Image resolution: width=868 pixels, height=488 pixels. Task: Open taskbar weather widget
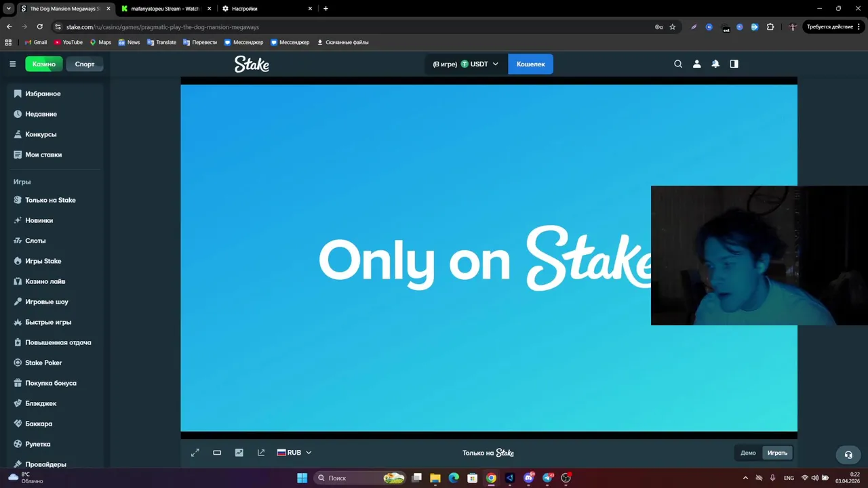point(26,478)
